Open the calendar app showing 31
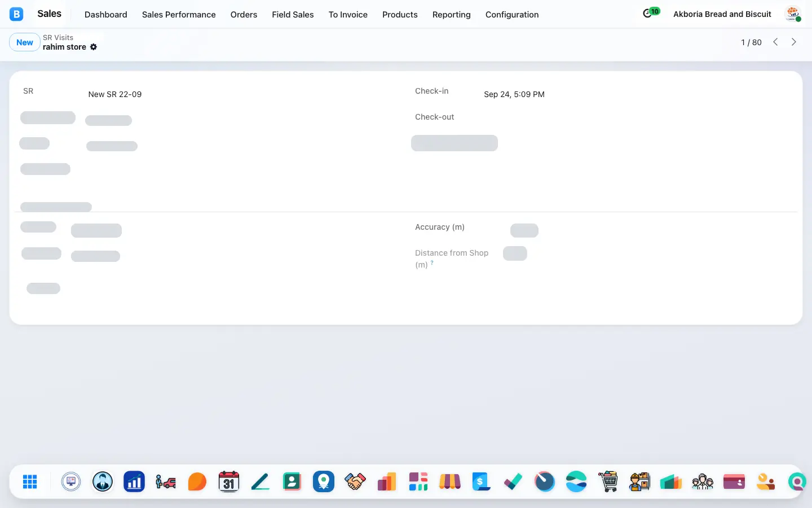This screenshot has height=508, width=812. pos(228,481)
